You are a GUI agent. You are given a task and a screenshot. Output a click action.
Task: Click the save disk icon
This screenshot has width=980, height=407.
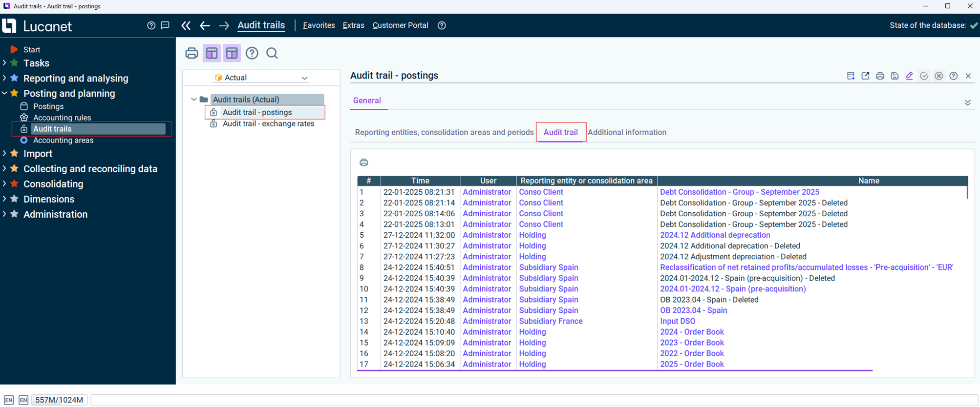pyautogui.click(x=895, y=76)
